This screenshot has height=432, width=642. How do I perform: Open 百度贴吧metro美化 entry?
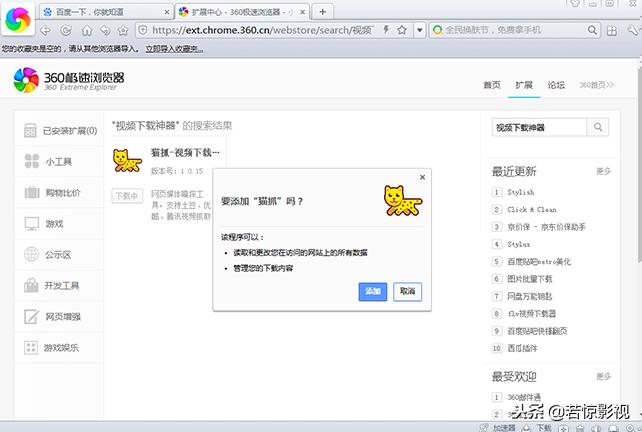539,261
